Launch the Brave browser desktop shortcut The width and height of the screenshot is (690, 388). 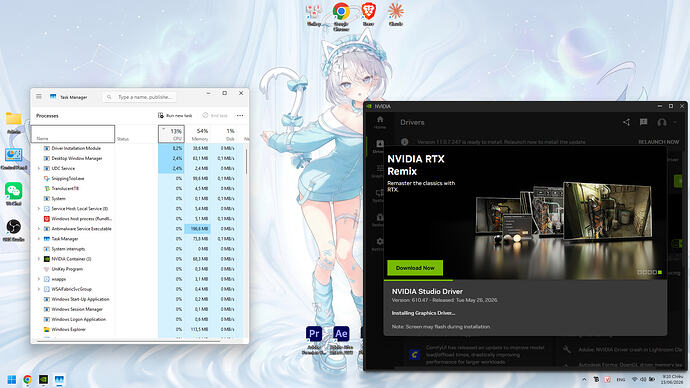pyautogui.click(x=368, y=14)
